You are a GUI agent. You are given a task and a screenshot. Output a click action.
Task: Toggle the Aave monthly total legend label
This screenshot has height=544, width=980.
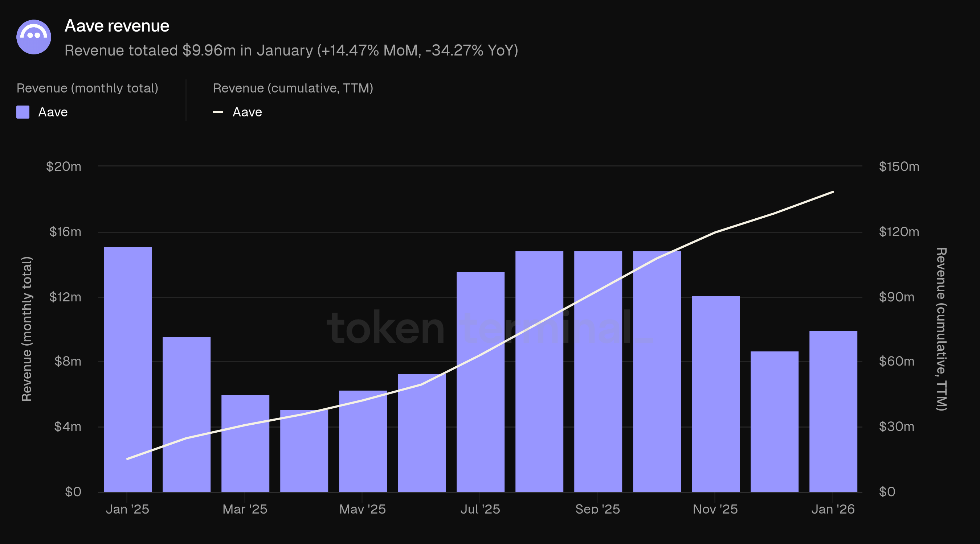[53, 112]
